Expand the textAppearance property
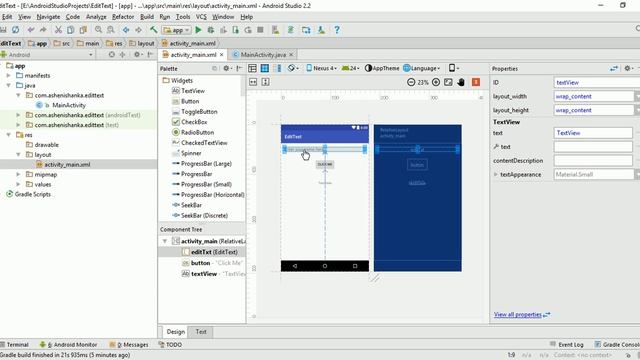 [496, 174]
